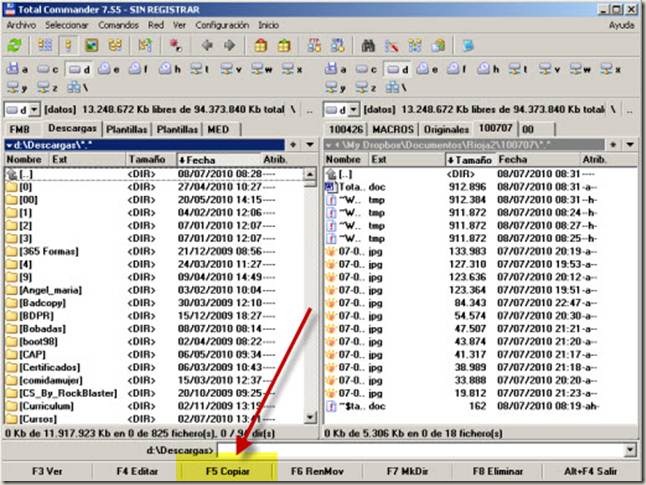This screenshot has width=646, height=485.
Task: Switch to the Originales tab
Action: click(446, 129)
